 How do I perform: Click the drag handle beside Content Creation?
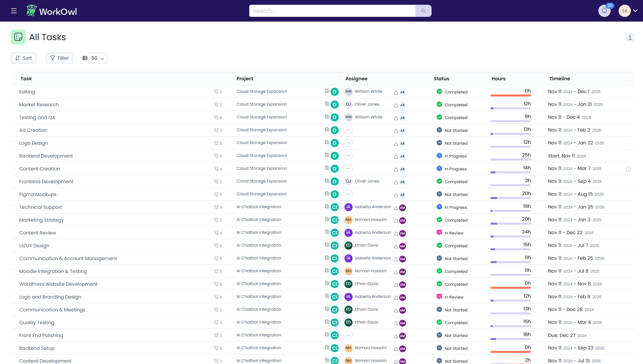pos(14,168)
